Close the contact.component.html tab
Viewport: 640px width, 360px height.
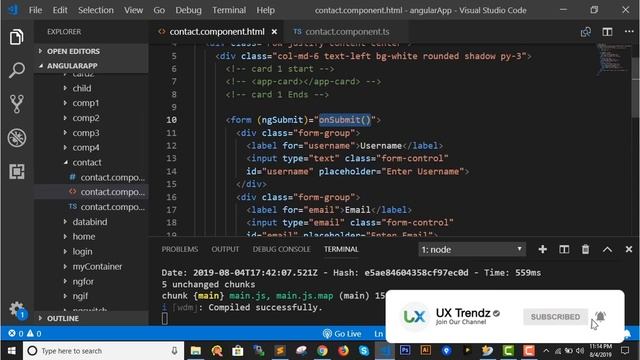(274, 32)
